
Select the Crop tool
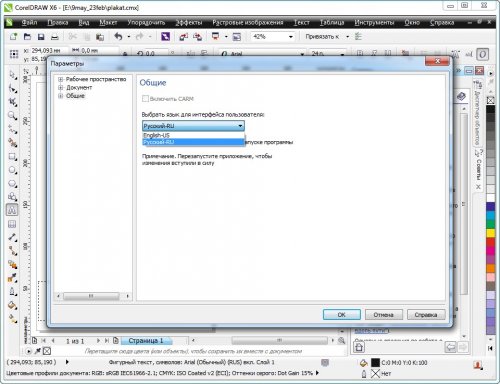click(x=12, y=102)
